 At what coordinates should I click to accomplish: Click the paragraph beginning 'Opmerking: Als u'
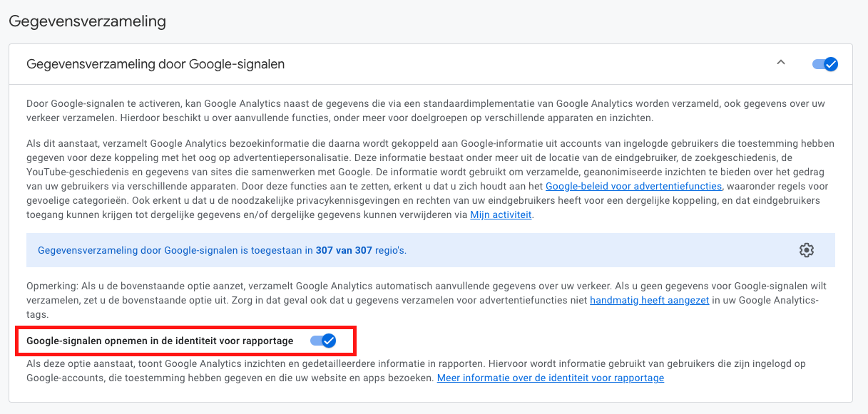tap(427, 300)
